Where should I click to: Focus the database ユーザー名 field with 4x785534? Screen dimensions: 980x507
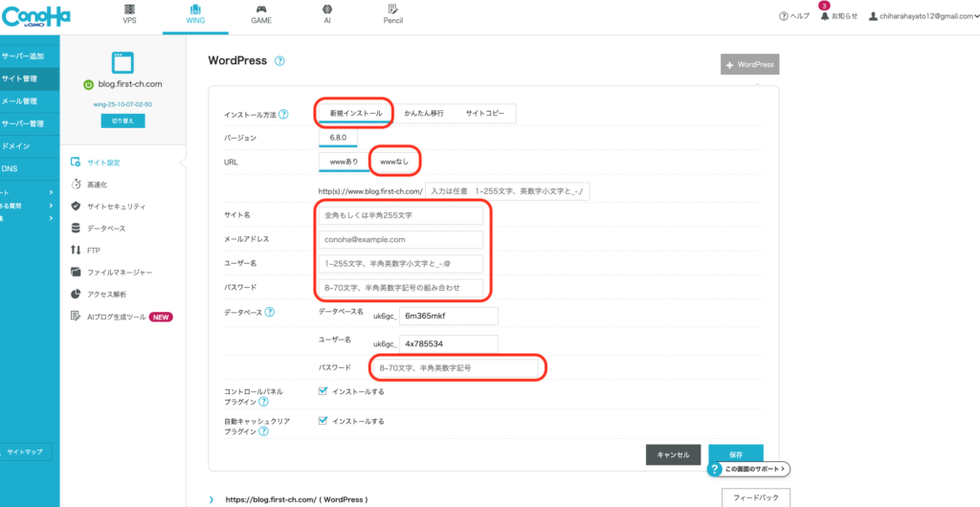449,344
